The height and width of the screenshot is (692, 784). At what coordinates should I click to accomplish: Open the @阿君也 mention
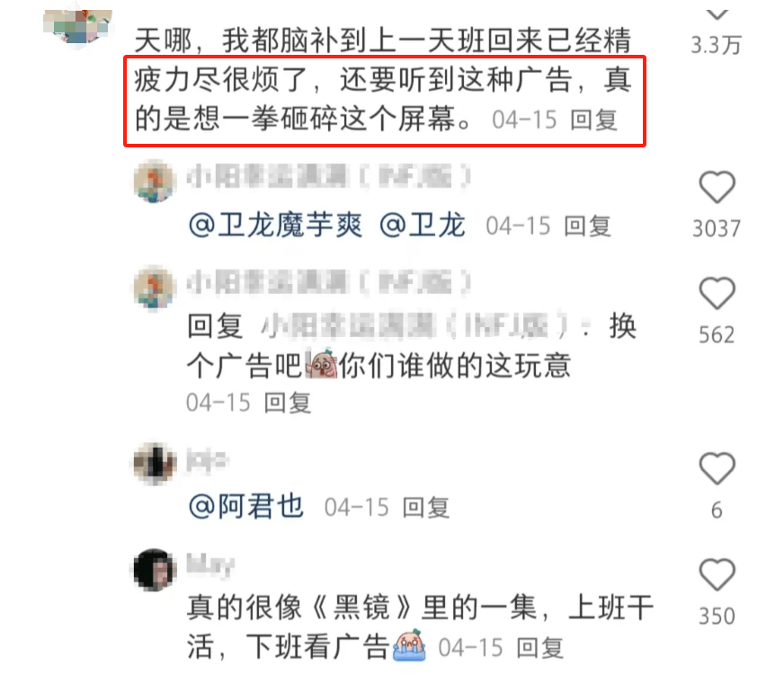tap(246, 507)
